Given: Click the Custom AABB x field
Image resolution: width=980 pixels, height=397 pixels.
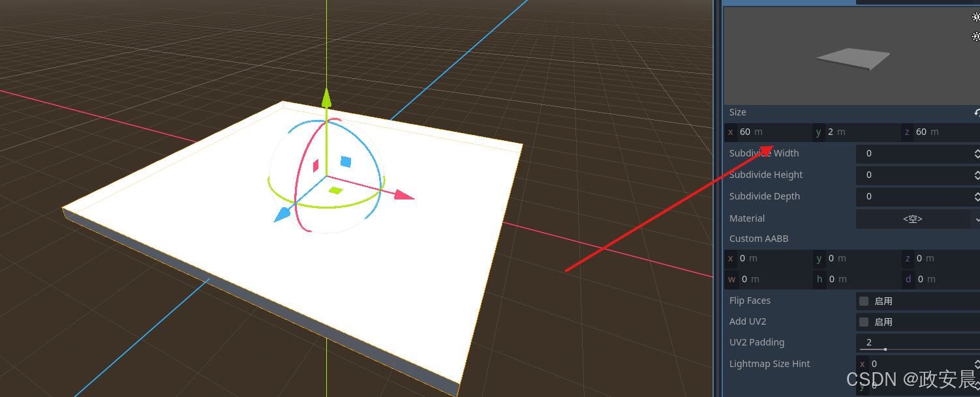Looking at the screenshot, I should [x=768, y=259].
